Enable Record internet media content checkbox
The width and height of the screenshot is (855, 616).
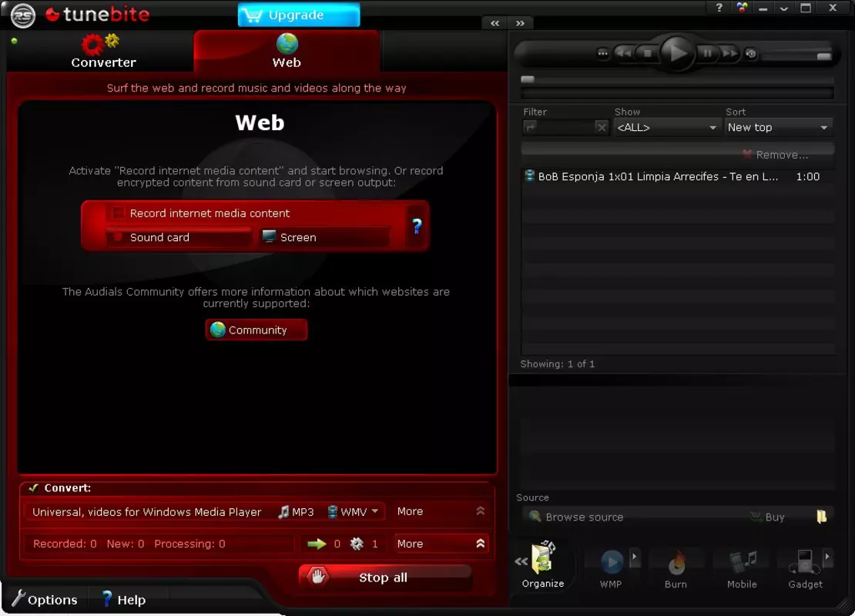(118, 213)
